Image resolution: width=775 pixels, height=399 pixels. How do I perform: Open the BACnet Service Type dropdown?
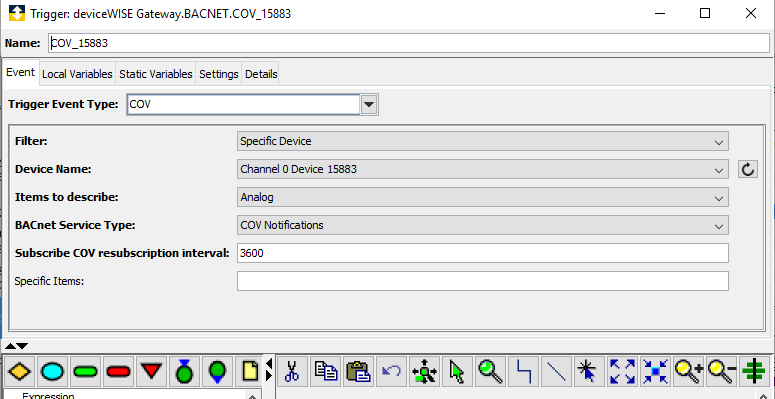(482, 225)
